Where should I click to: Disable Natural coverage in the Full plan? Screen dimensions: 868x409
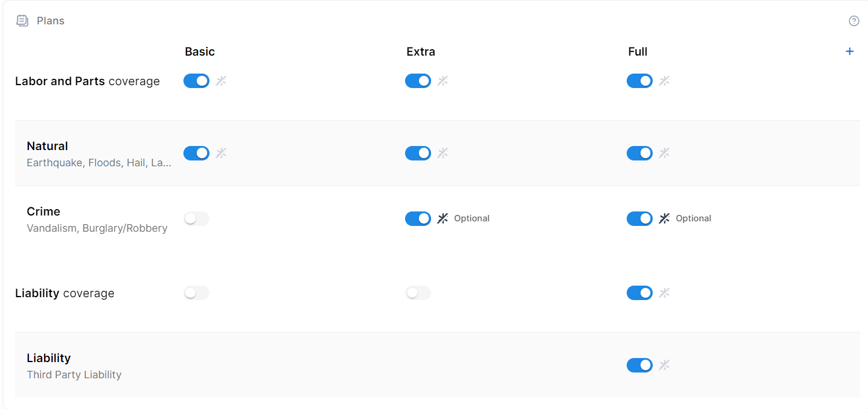(x=639, y=153)
